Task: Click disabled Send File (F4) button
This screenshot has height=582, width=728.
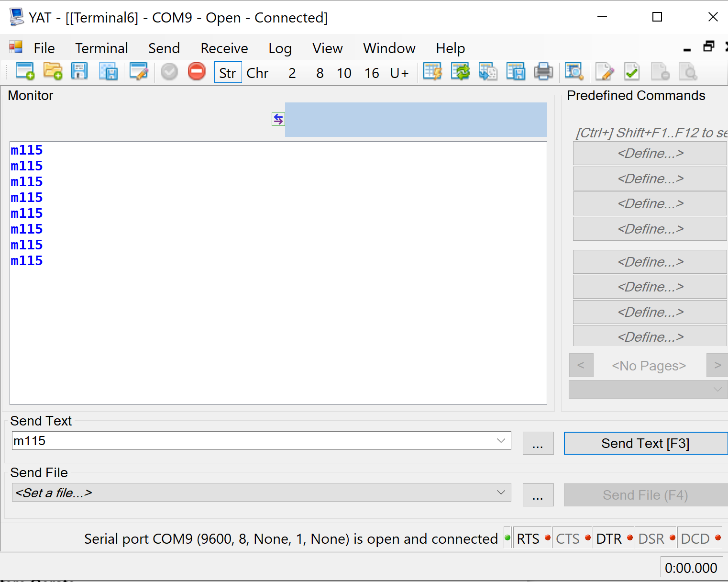Action: click(x=646, y=495)
